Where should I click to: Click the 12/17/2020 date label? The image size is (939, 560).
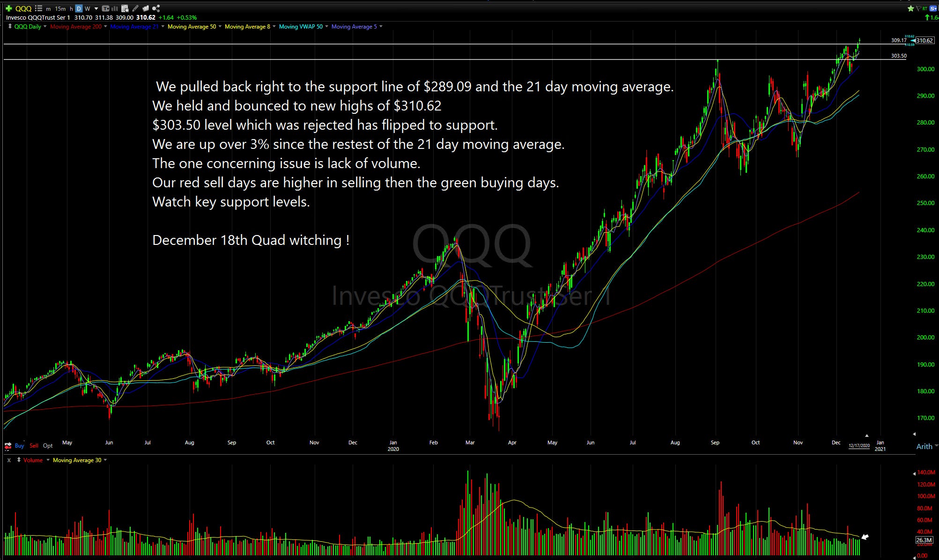(859, 446)
